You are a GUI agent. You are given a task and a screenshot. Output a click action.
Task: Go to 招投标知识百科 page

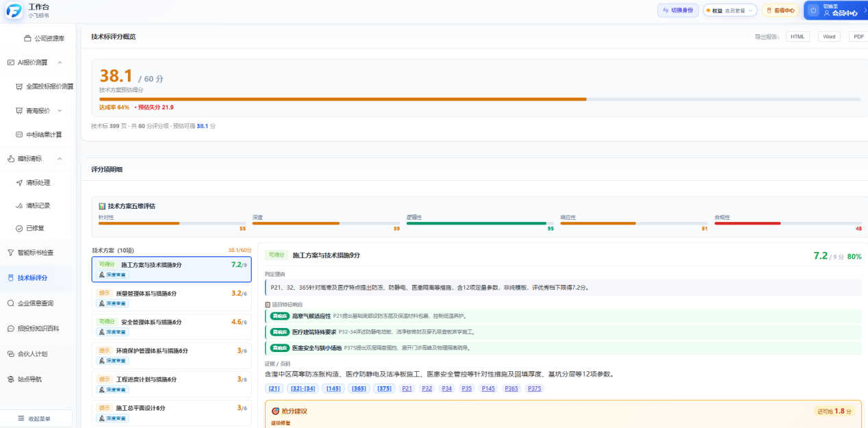40,329
